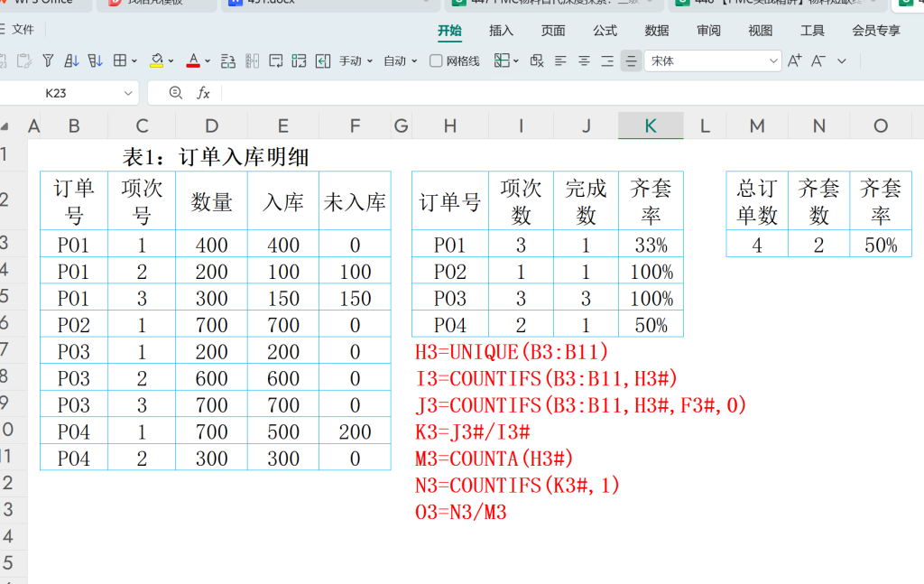Click the fill color bucket icon
The width and height of the screenshot is (924, 584).
click(x=157, y=60)
